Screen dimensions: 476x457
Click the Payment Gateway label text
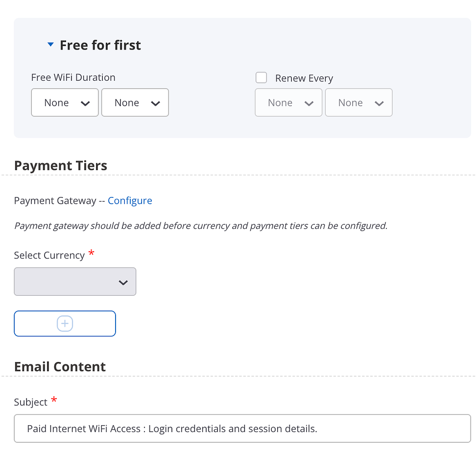55,201
